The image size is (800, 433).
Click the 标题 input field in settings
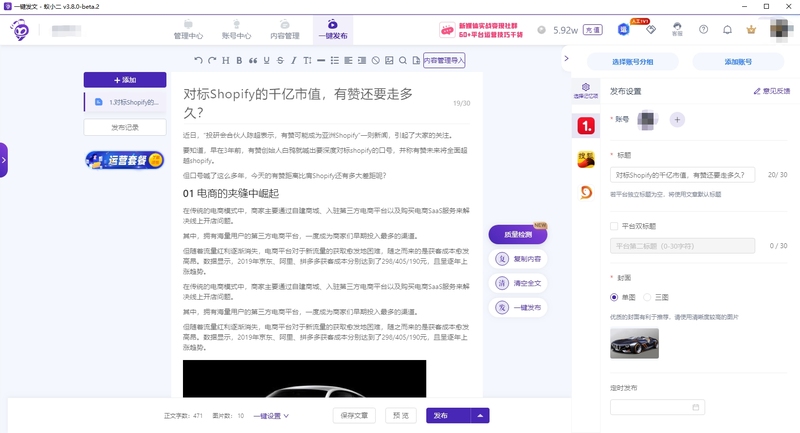[682, 175]
